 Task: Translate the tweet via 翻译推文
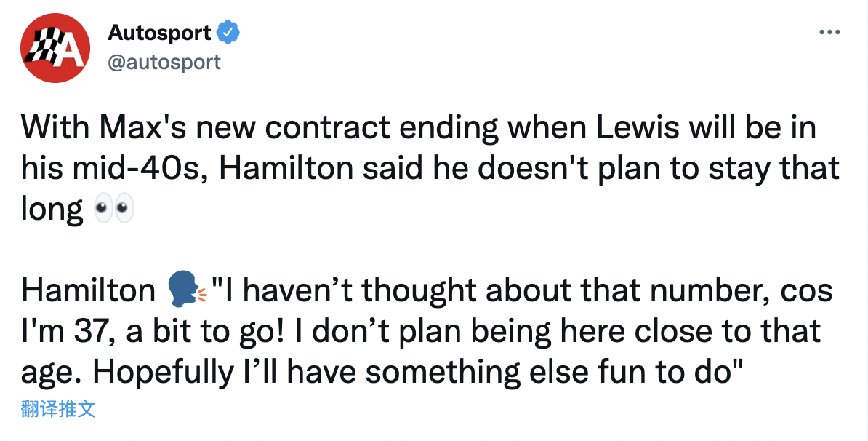click(58, 409)
